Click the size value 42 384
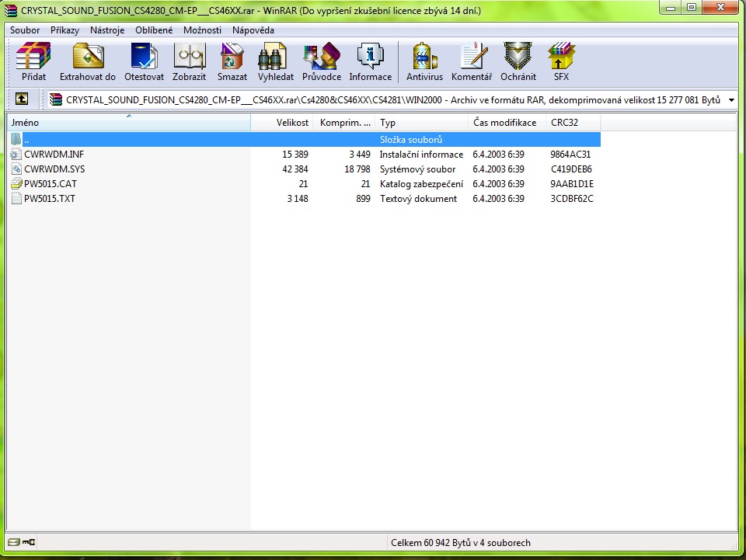 point(295,169)
